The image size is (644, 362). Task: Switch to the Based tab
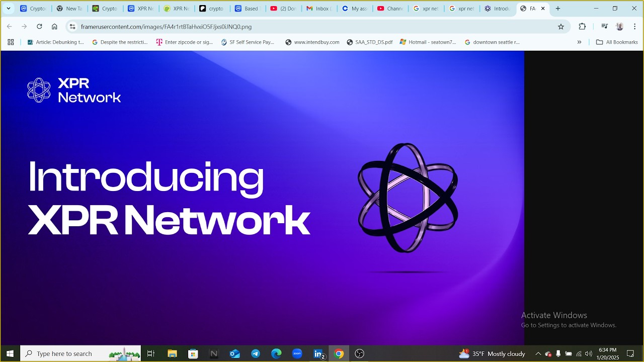pos(248,9)
